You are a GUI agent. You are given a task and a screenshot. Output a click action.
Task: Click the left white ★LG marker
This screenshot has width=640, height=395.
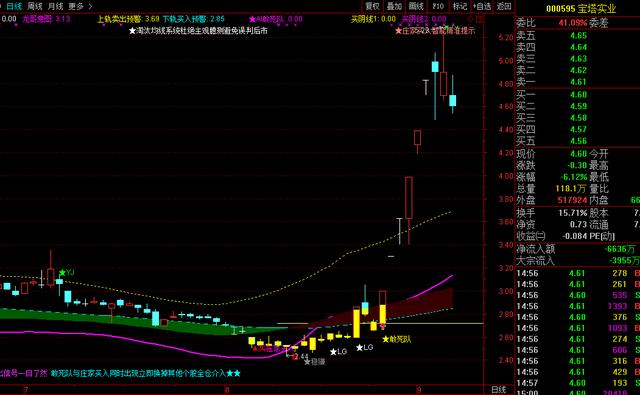(338, 351)
